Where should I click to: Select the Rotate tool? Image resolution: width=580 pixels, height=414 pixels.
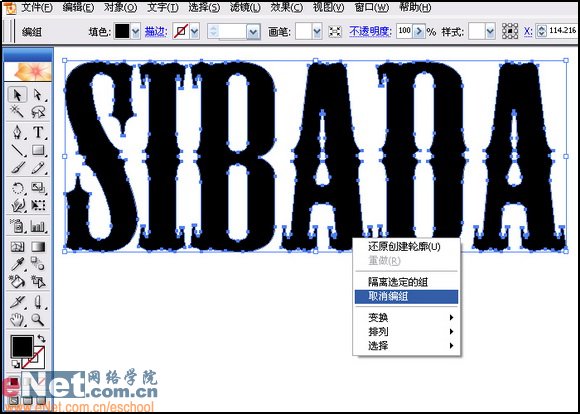(17, 188)
